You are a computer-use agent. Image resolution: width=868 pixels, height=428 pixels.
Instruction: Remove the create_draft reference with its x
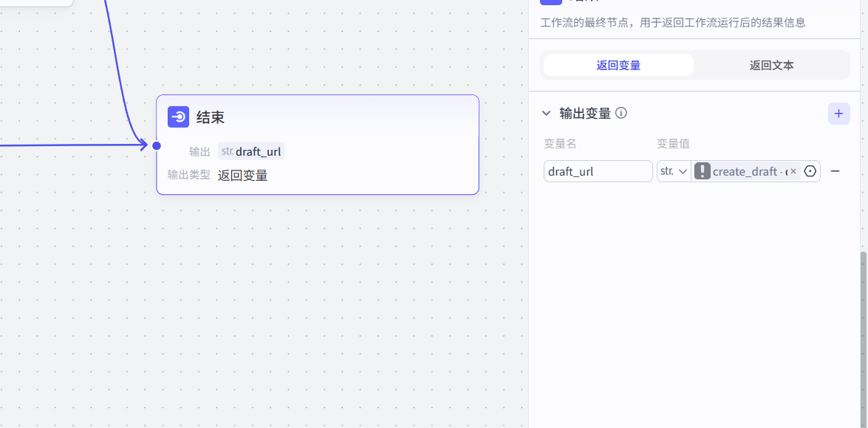click(x=793, y=171)
